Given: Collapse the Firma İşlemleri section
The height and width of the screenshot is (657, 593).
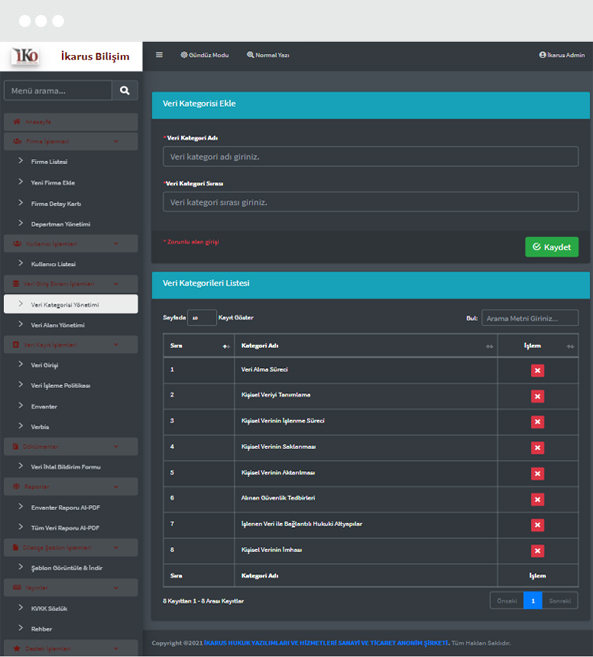Looking at the screenshot, I should click(x=71, y=141).
